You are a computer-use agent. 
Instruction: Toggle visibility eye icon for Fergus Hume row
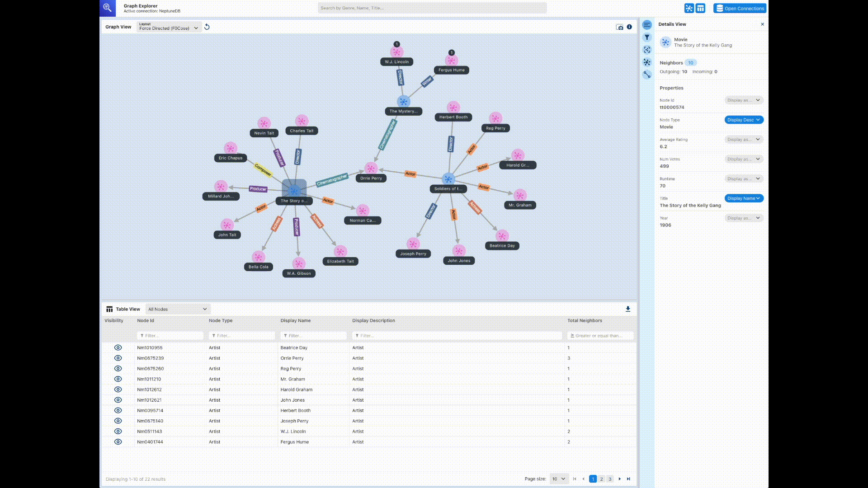[x=118, y=441]
